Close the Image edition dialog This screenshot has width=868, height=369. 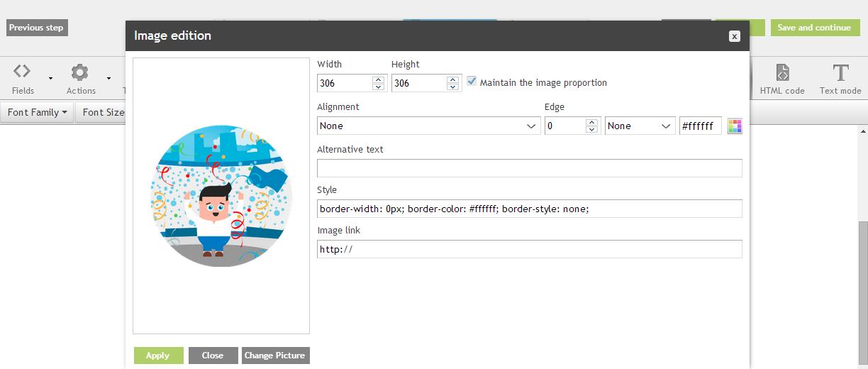[735, 36]
